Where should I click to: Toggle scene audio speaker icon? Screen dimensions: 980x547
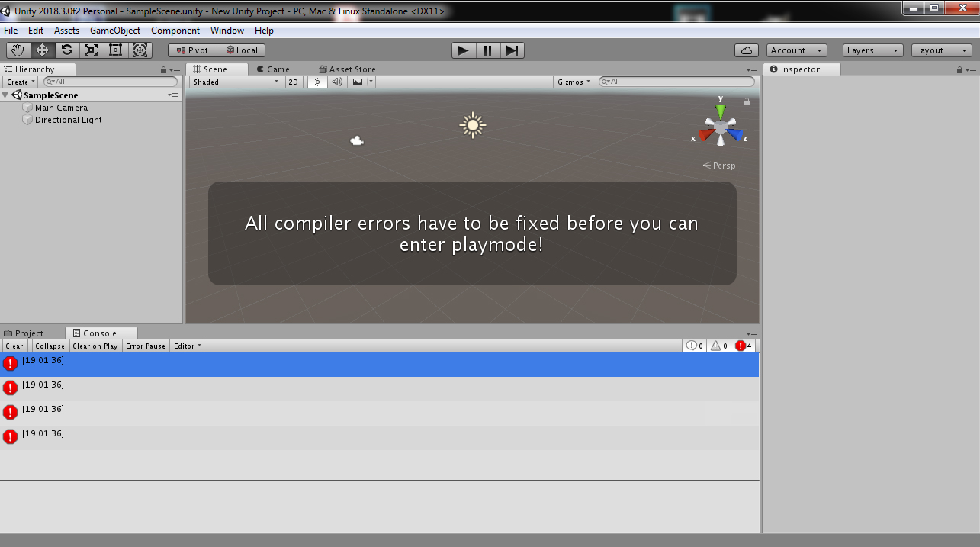(337, 82)
